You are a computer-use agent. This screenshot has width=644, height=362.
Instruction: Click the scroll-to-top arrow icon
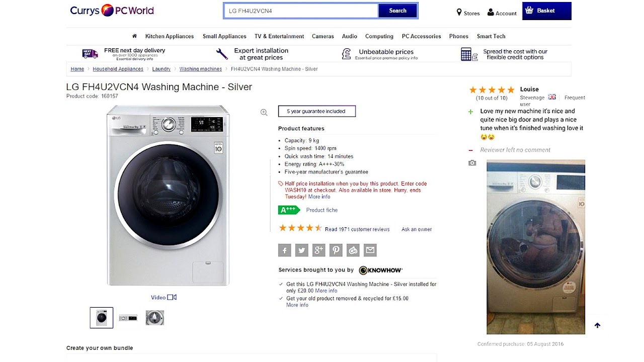(597, 325)
